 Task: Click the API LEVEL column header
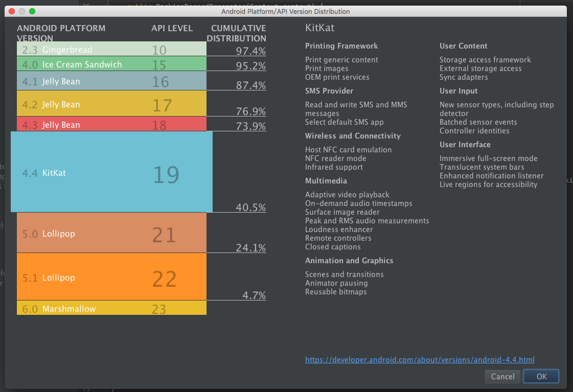(x=172, y=28)
